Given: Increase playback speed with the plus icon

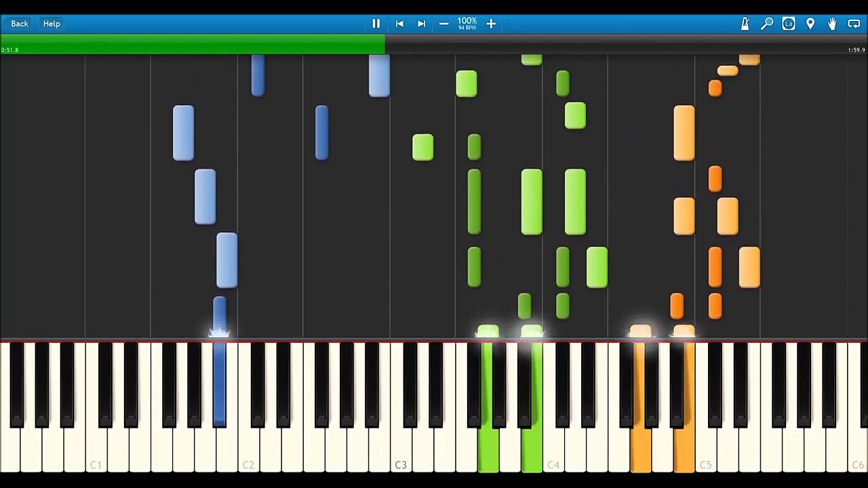Looking at the screenshot, I should pyautogui.click(x=491, y=24).
